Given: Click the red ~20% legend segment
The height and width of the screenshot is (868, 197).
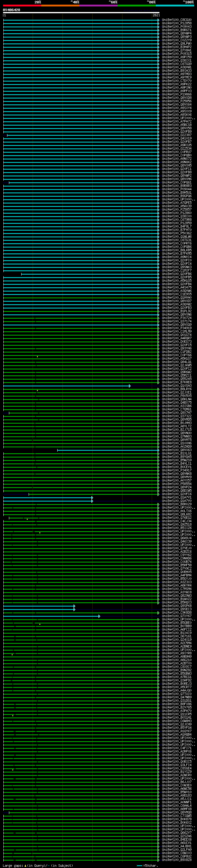Looking at the screenshot, I should coord(22,6).
